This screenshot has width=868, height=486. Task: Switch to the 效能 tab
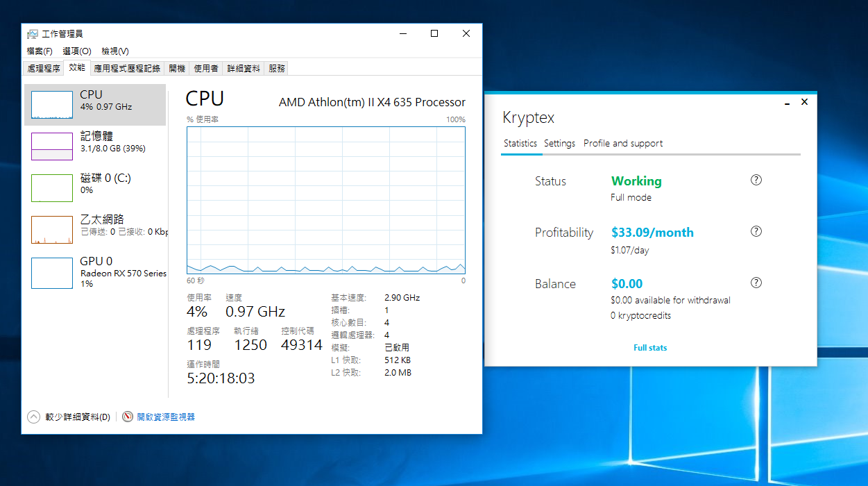tap(77, 67)
